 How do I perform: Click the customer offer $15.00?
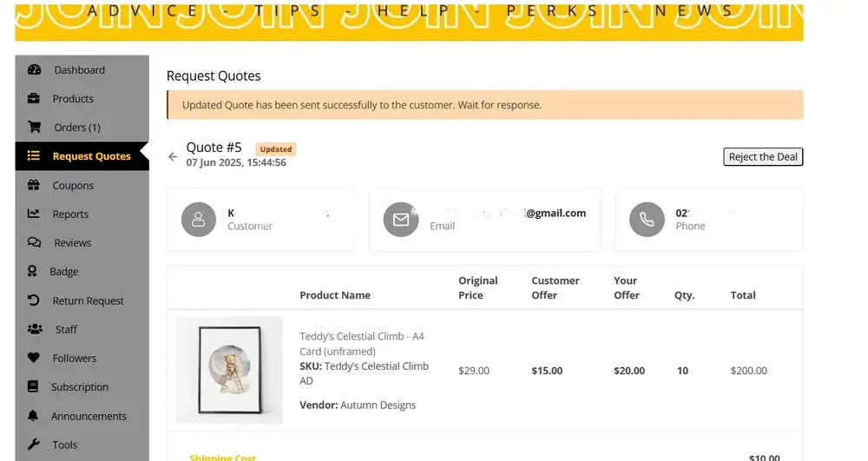(547, 371)
